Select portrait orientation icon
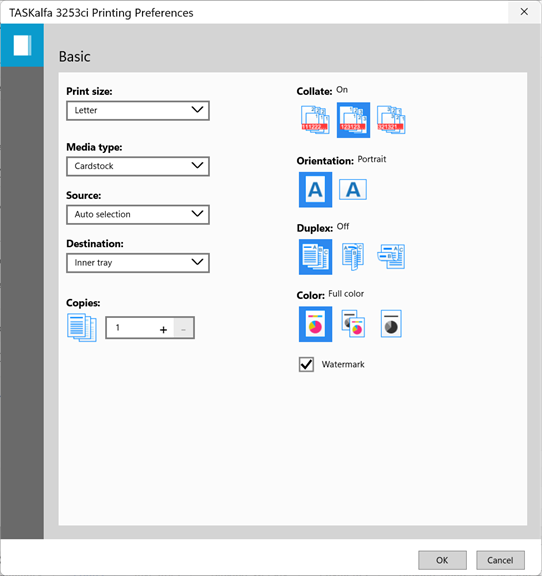Screen dimensions: 542x576 (315, 190)
